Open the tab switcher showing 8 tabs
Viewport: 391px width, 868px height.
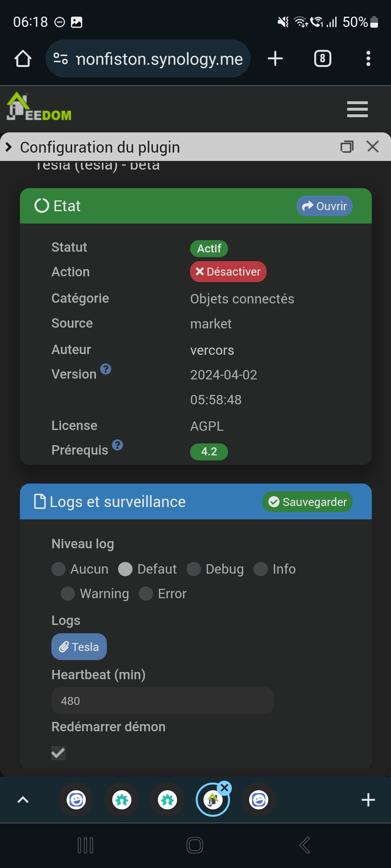click(323, 59)
